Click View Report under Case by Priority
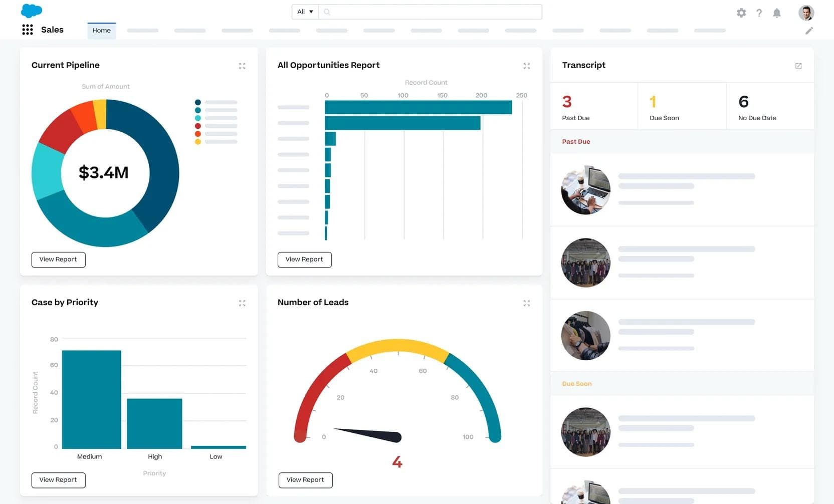The height and width of the screenshot is (504, 834). pos(58,480)
